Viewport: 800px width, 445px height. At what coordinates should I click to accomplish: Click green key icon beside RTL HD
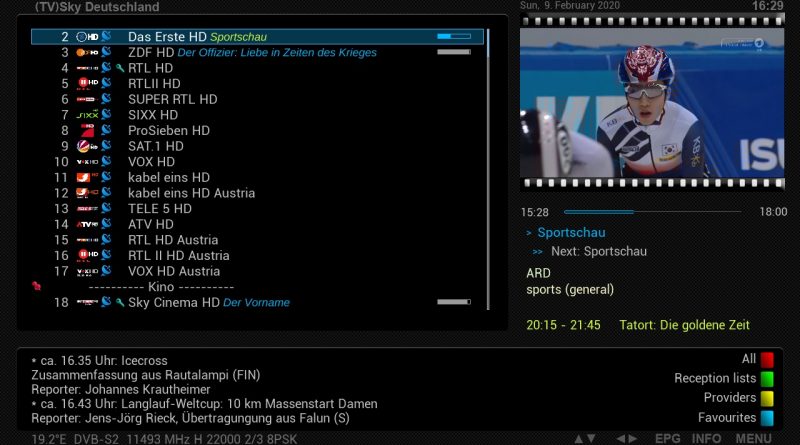(x=120, y=68)
